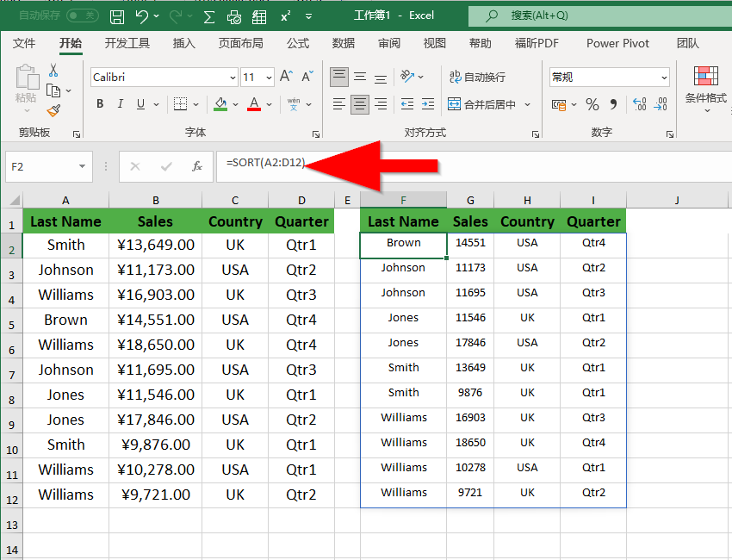
Task: Open the font name Calibri dropdown
Action: pos(233,78)
